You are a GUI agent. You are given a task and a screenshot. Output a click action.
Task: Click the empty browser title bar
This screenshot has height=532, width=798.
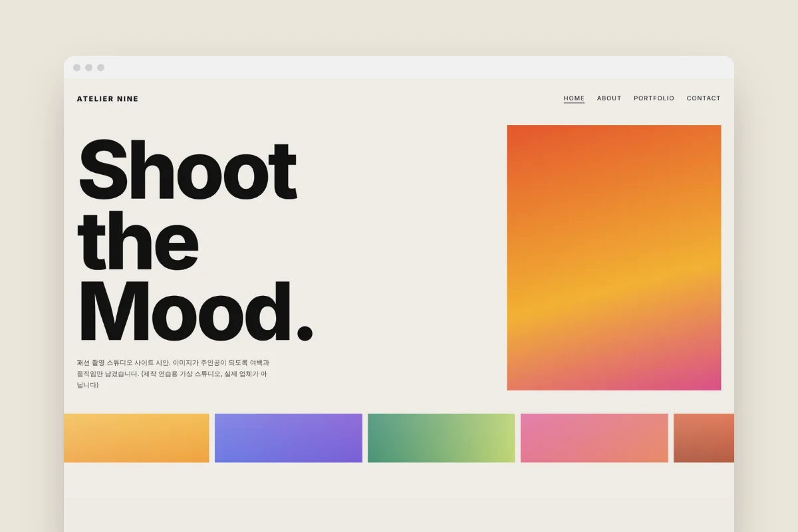coord(419,67)
